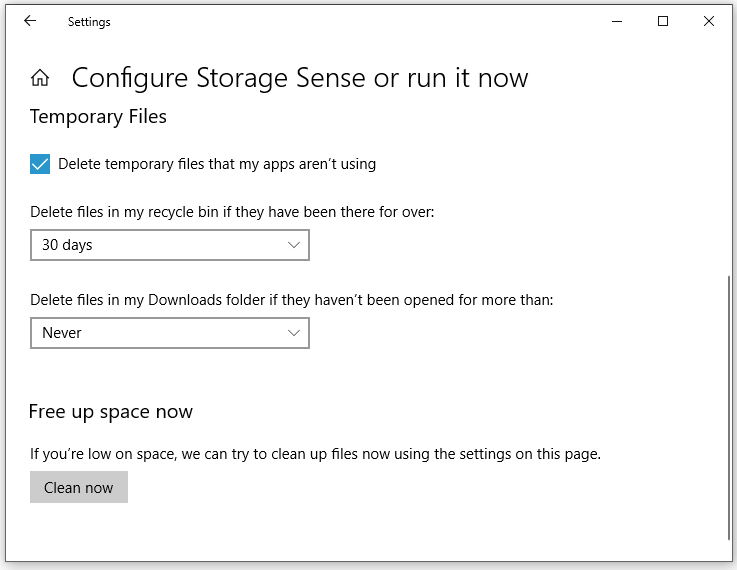Image resolution: width=737 pixels, height=570 pixels.
Task: Uncheck the delete temporary files checkbox
Action: 40,164
